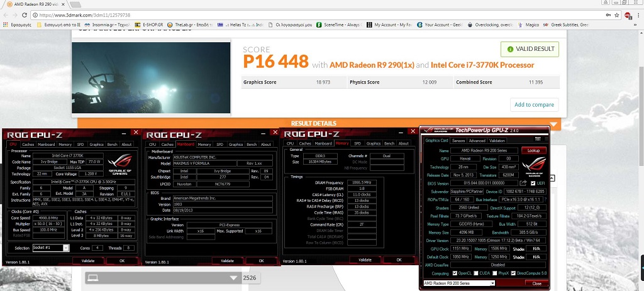Click Validate in the Memory CPU-Z window
Viewport: 644px width, 291px height.
point(365,260)
